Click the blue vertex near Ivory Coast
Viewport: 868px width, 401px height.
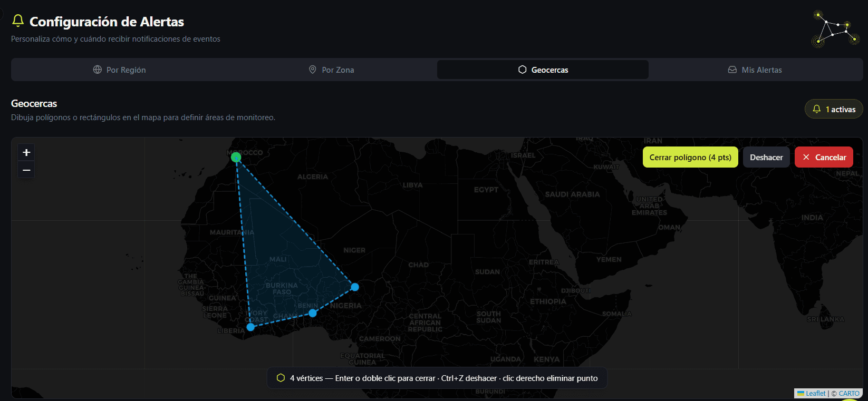pos(250,327)
